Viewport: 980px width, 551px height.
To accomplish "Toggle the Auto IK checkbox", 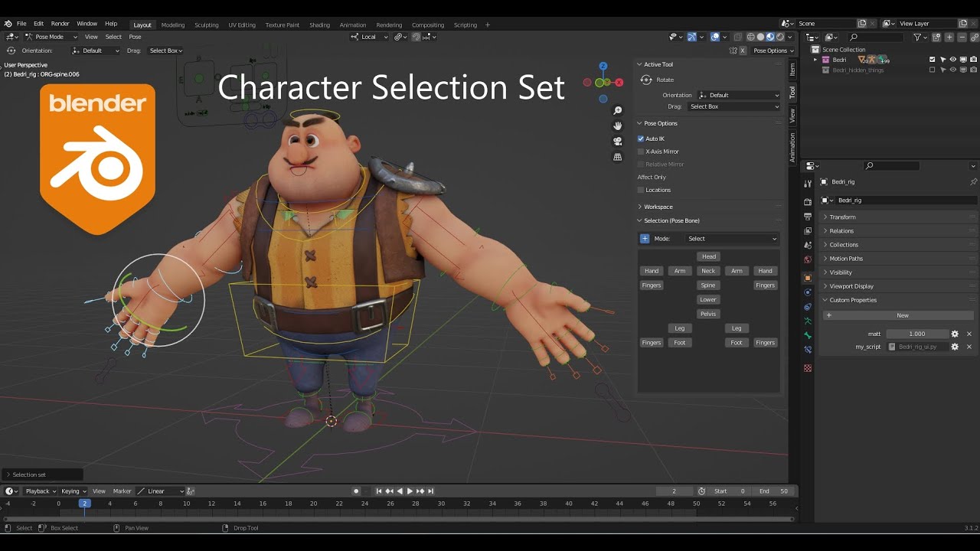I will [x=641, y=139].
